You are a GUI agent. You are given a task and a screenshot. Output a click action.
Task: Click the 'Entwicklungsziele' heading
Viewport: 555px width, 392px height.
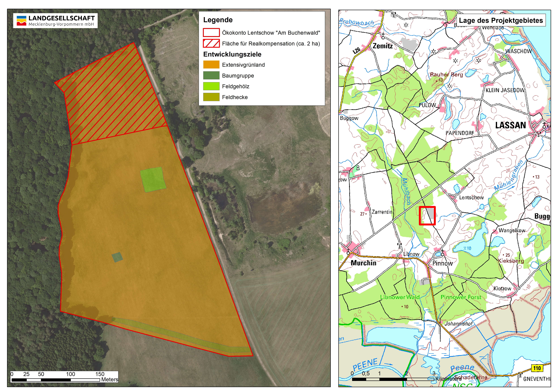pos(232,54)
